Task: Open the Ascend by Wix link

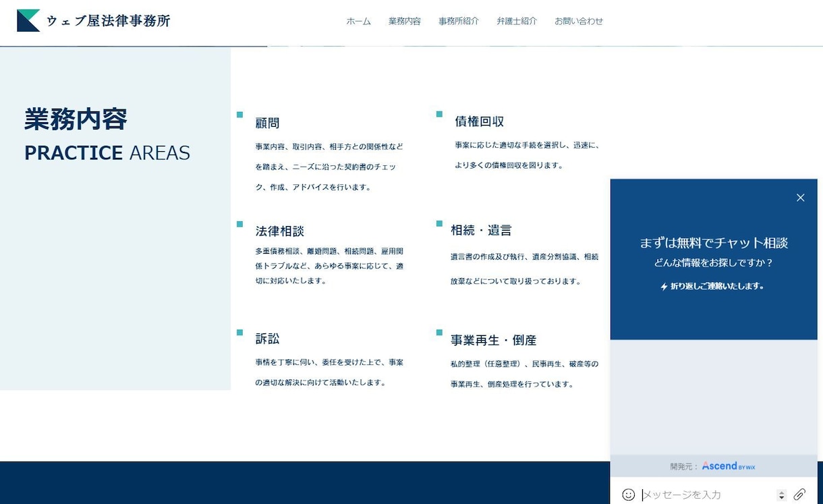Action: [728, 466]
